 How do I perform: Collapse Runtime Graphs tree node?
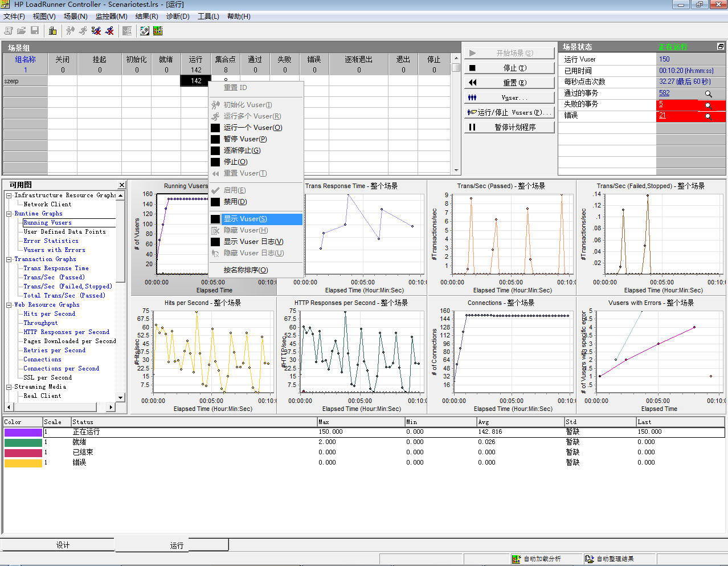tap(9, 214)
